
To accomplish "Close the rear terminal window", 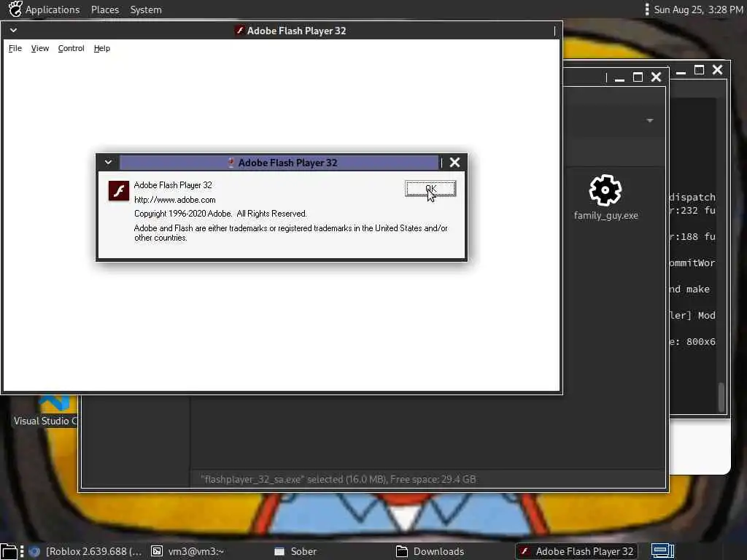I will (718, 70).
